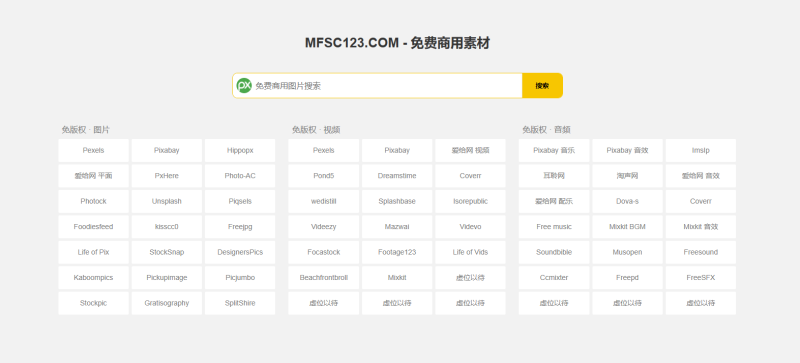Open the Musopen link
Viewport: 800px width, 363px height.
[x=628, y=252]
